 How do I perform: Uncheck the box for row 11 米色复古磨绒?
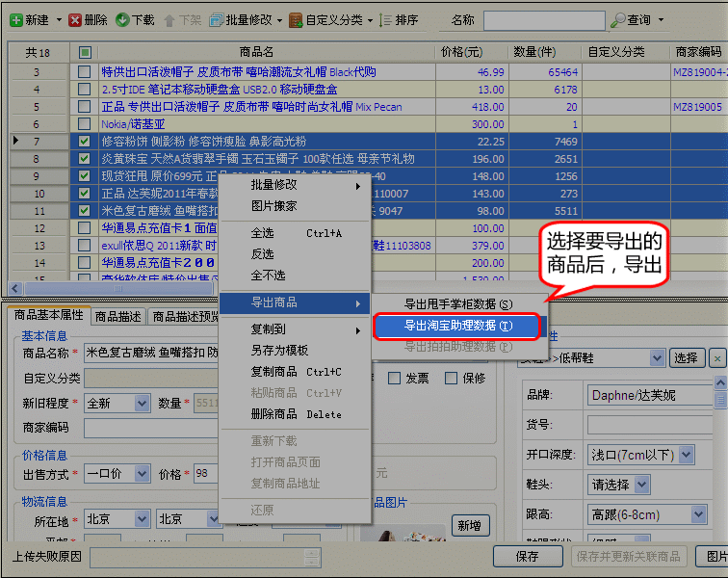pyautogui.click(x=85, y=211)
